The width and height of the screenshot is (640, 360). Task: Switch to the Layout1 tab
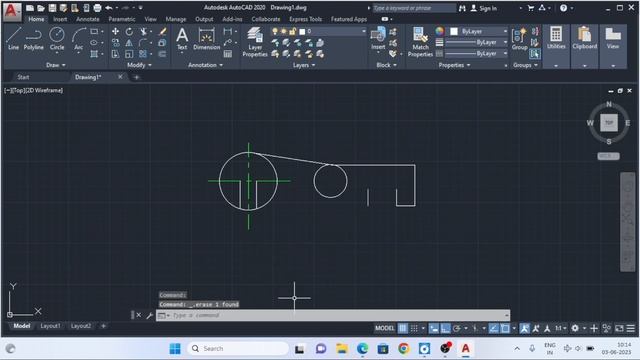tap(50, 326)
